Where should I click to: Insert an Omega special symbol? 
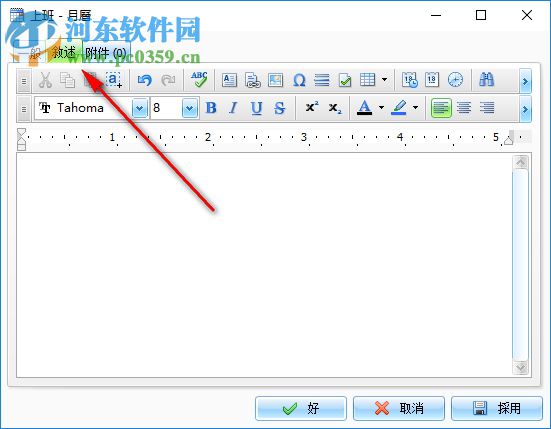pyautogui.click(x=299, y=80)
